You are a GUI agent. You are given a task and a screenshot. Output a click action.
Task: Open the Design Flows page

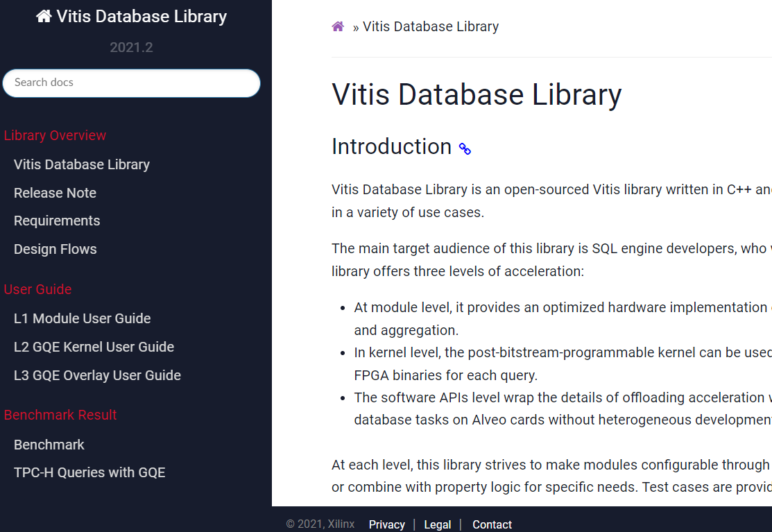55,249
